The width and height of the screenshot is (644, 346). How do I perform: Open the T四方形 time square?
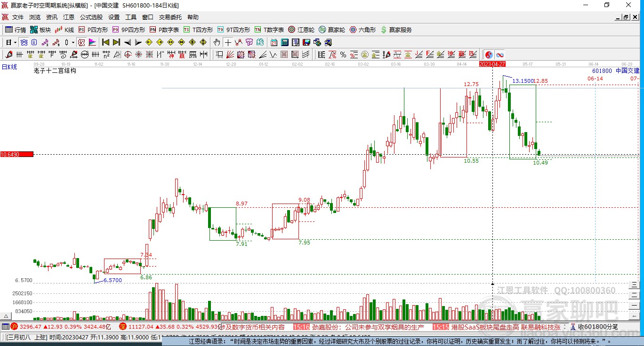pos(198,30)
